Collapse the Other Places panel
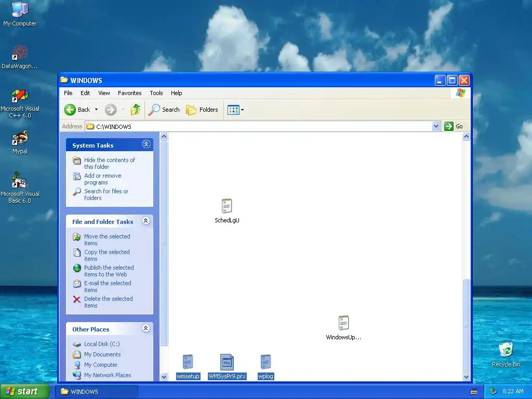532x399 pixels. coord(146,328)
